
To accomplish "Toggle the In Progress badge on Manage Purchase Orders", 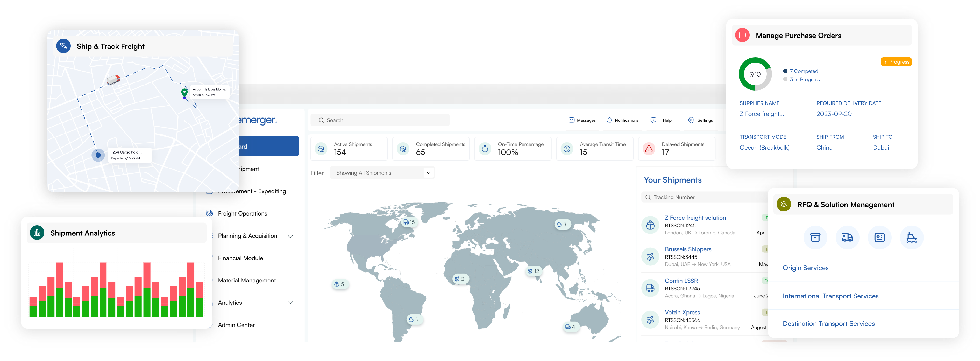I will pos(896,61).
